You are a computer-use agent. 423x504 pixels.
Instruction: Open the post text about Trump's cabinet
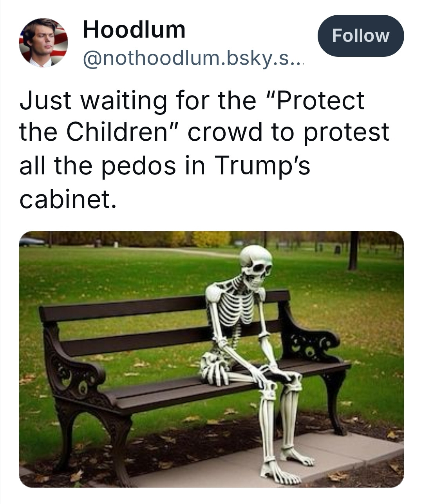coord(204,149)
